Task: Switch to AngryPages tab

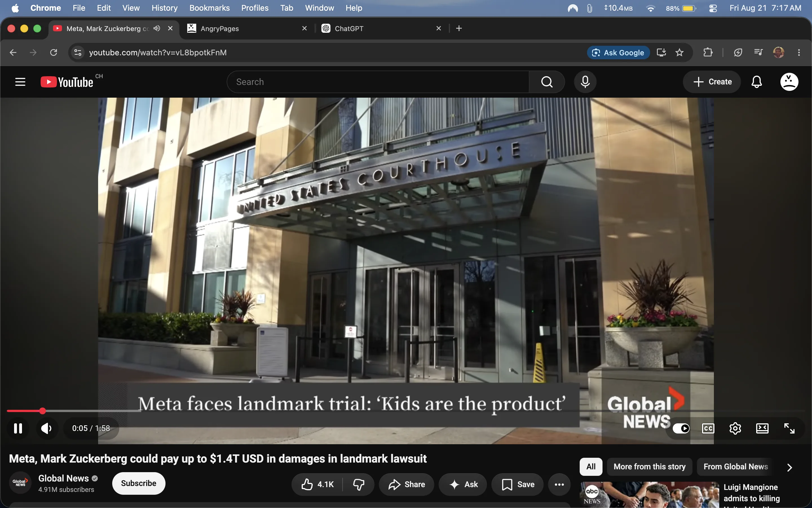Action: coord(247,29)
